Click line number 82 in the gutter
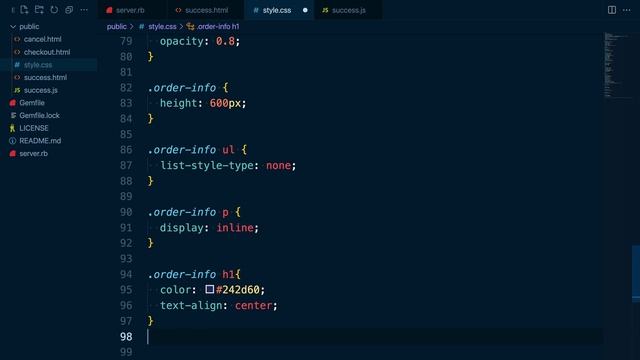 pyautogui.click(x=126, y=88)
